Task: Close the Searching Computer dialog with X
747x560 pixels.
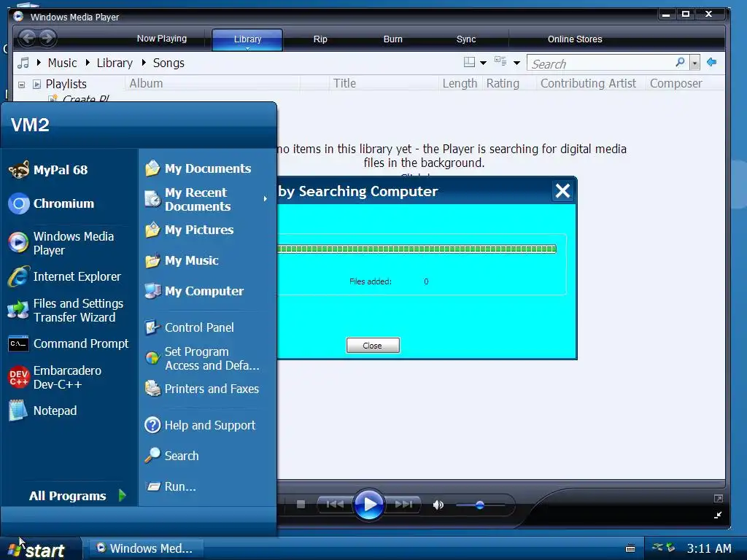Action: 562,191
